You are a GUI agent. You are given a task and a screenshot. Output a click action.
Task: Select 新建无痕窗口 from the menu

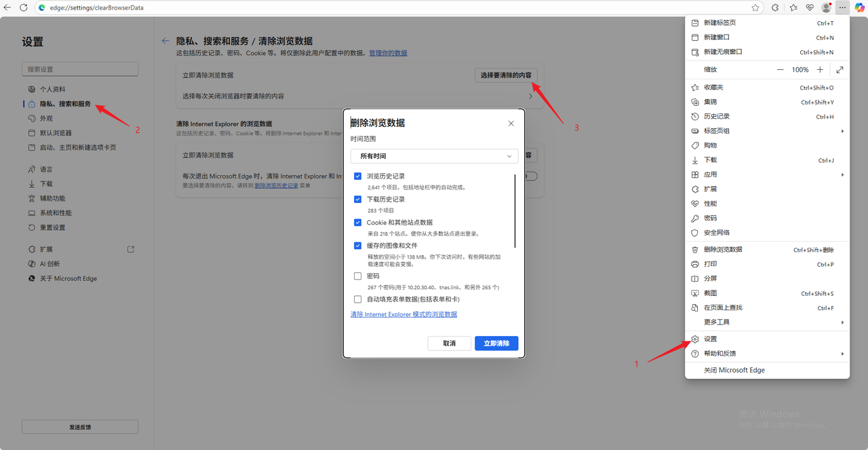pyautogui.click(x=767, y=52)
